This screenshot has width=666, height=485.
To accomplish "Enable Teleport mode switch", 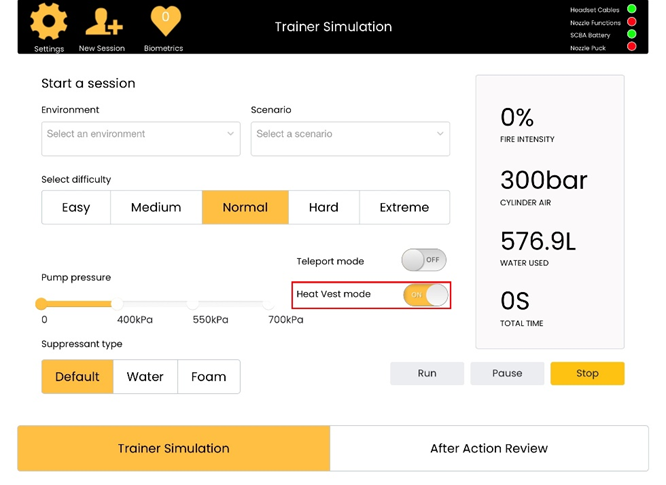I will (424, 260).
